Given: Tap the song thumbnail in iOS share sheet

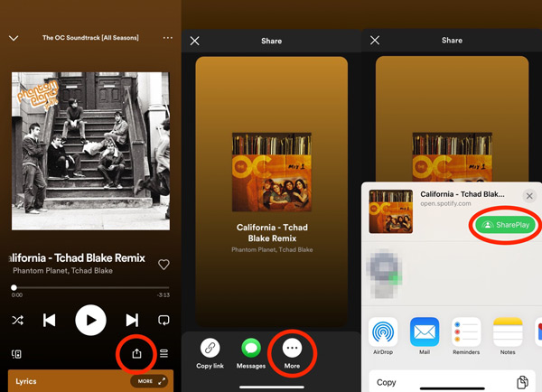Looking at the screenshot, I should (x=391, y=211).
